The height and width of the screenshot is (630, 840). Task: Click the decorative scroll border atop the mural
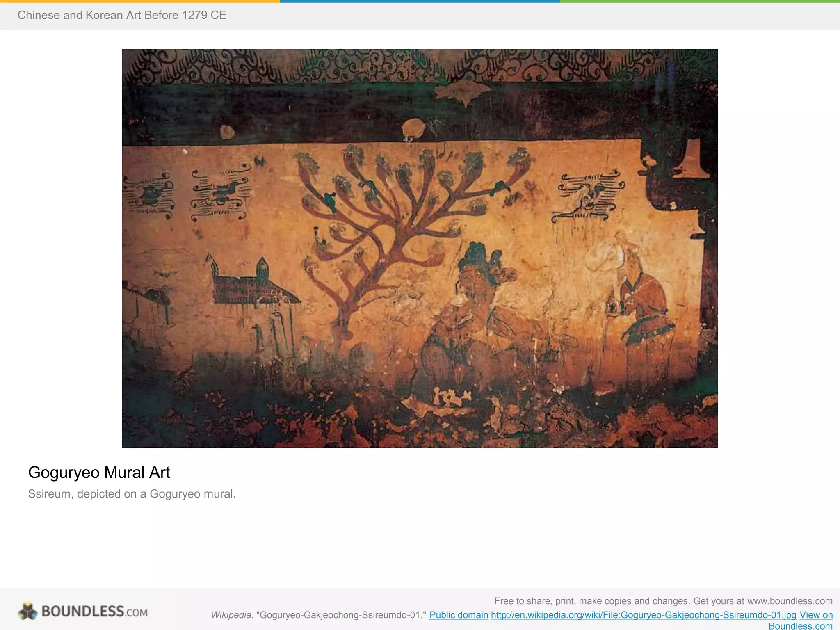pyautogui.click(x=420, y=66)
